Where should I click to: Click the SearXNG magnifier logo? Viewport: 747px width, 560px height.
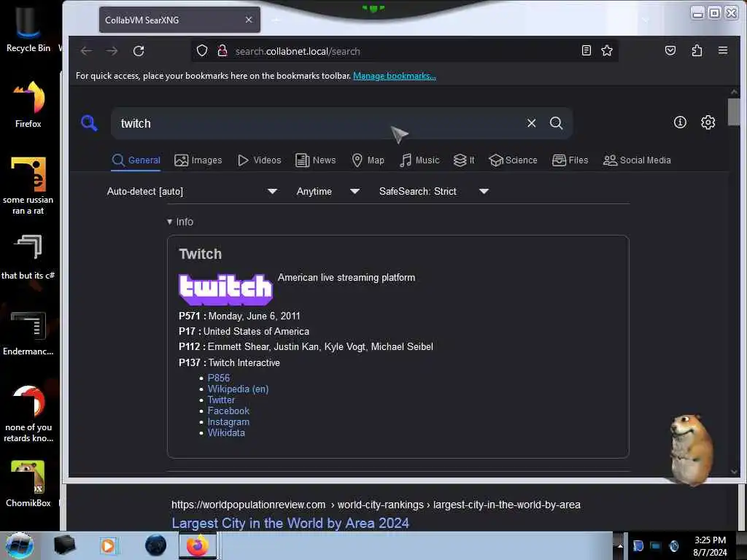pos(89,123)
